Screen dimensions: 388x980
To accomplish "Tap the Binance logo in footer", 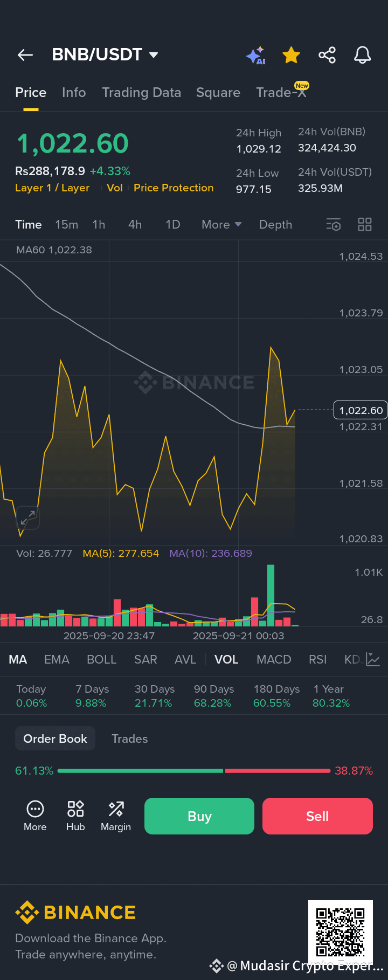I will coord(75,913).
